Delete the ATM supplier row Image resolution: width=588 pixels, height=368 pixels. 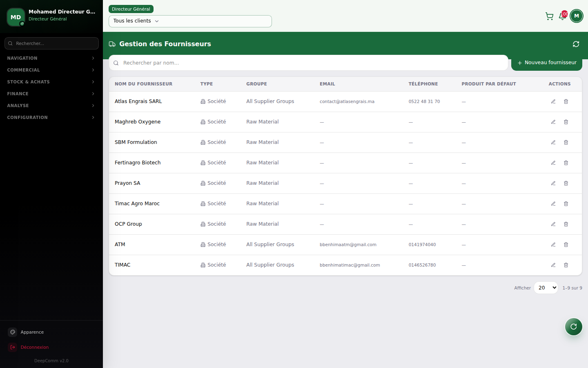coord(566,245)
